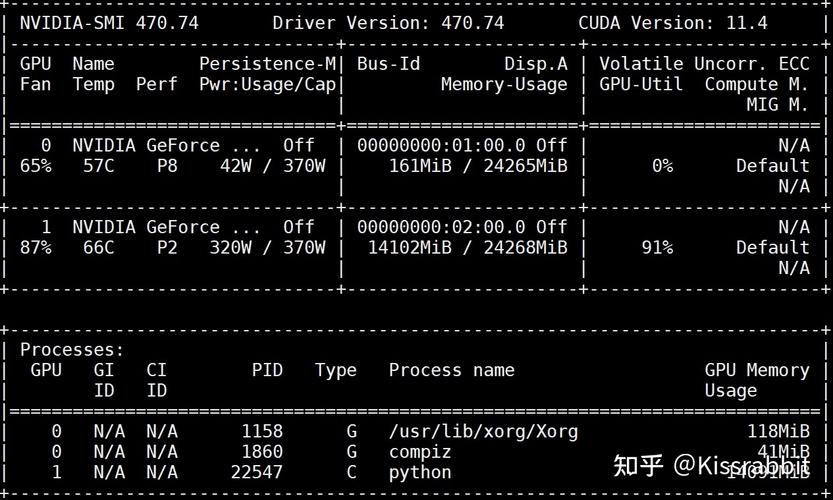833x500 pixels.
Task: Click "Default" compute mode in the 91% row
Action: click(x=772, y=248)
